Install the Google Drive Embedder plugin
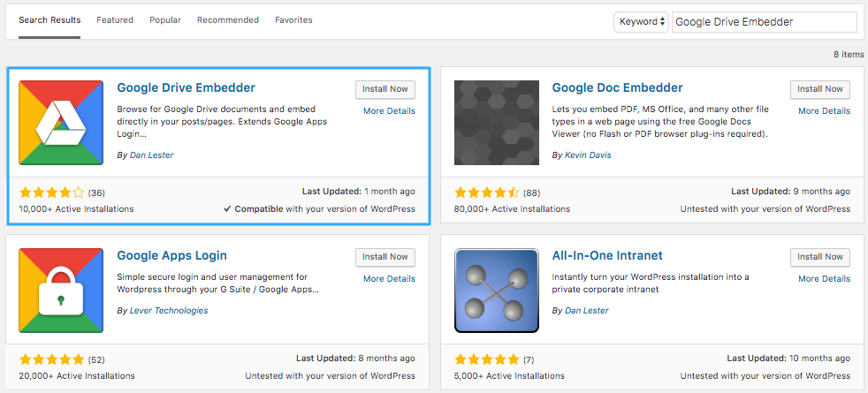The height and width of the screenshot is (393, 868). click(x=385, y=89)
